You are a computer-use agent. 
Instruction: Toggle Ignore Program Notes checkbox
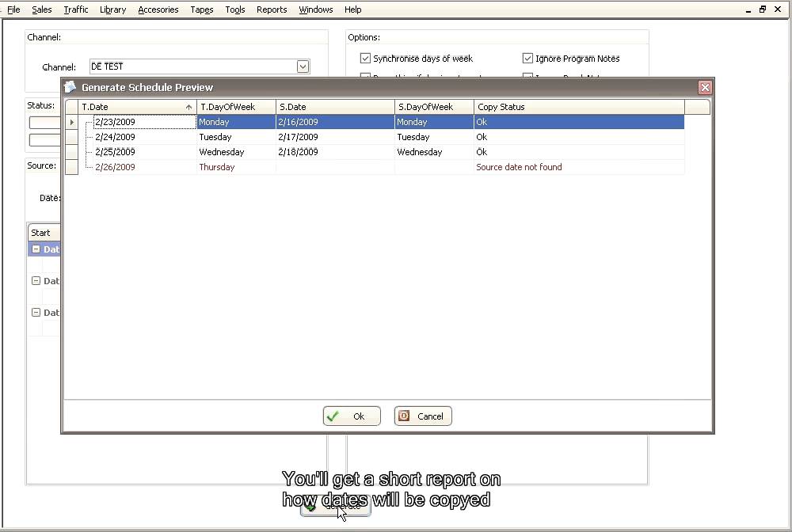(x=527, y=59)
